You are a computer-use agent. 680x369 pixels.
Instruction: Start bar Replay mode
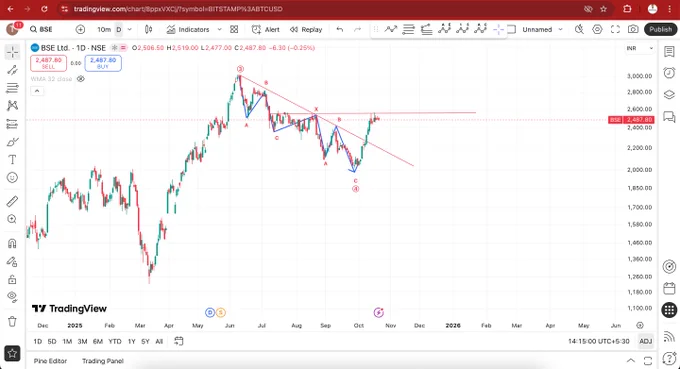[306, 29]
